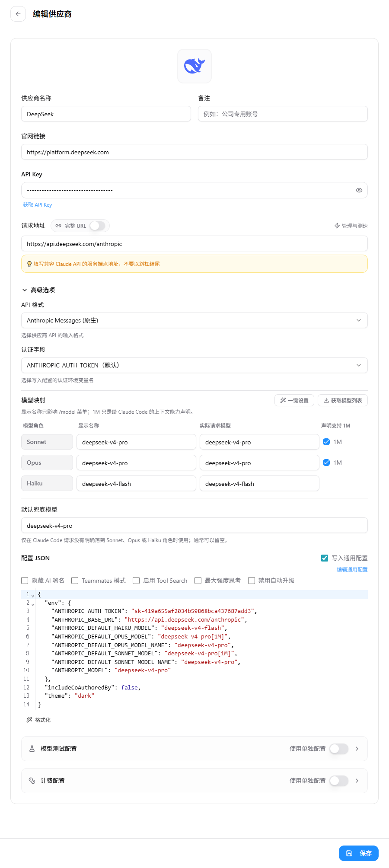Toggle 使用单独配置 for 计费配置
389x868 pixels.
click(x=339, y=781)
